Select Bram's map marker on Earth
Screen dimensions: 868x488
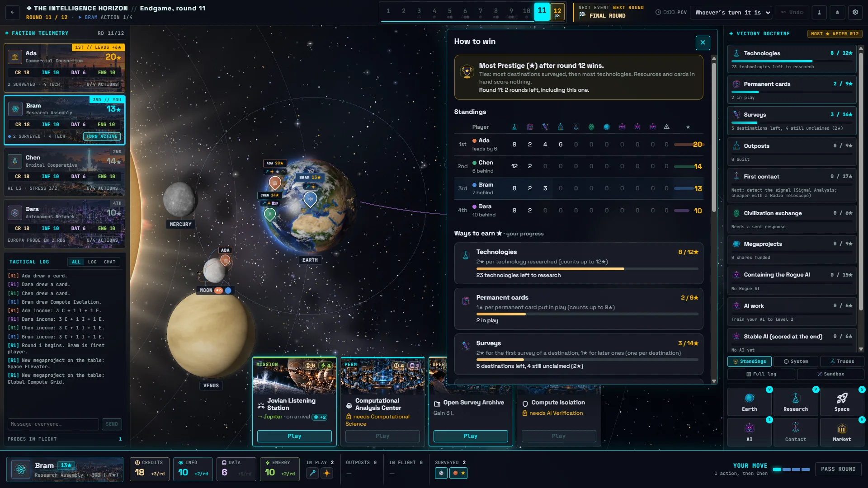(x=310, y=199)
